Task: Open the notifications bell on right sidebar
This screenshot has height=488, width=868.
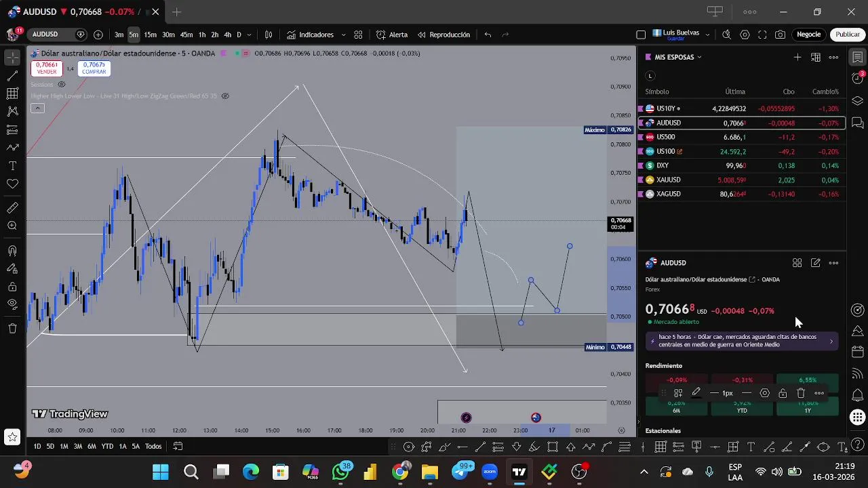Action: [x=858, y=394]
